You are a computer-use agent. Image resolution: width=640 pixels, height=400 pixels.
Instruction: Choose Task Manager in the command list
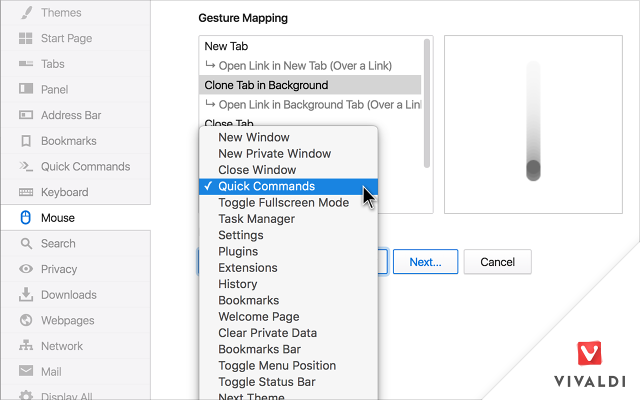tap(256, 219)
